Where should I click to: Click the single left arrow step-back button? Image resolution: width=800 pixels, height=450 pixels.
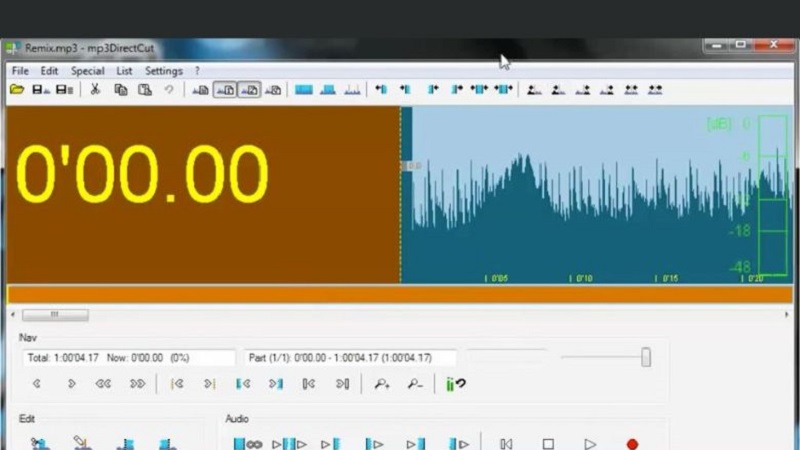37,383
